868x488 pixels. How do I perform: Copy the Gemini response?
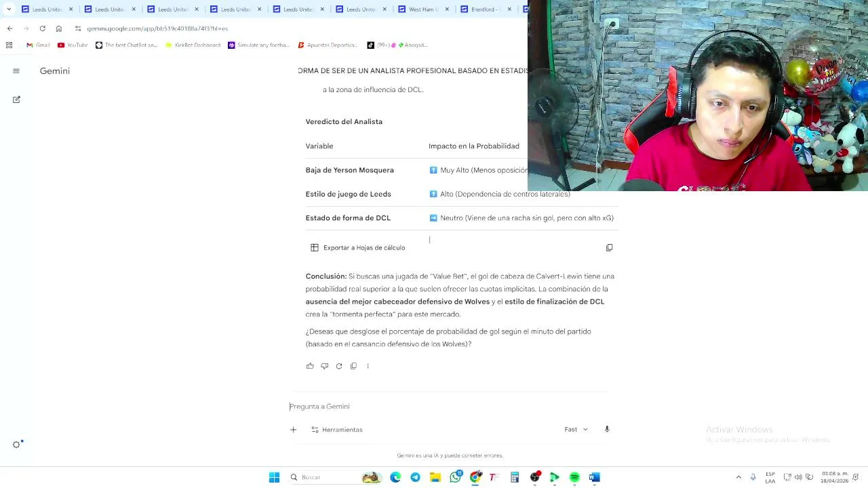point(353,366)
